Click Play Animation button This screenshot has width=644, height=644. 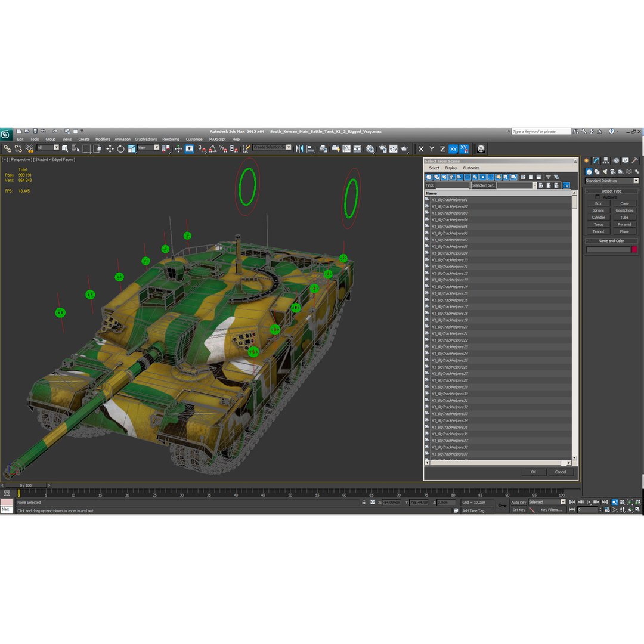589,502
